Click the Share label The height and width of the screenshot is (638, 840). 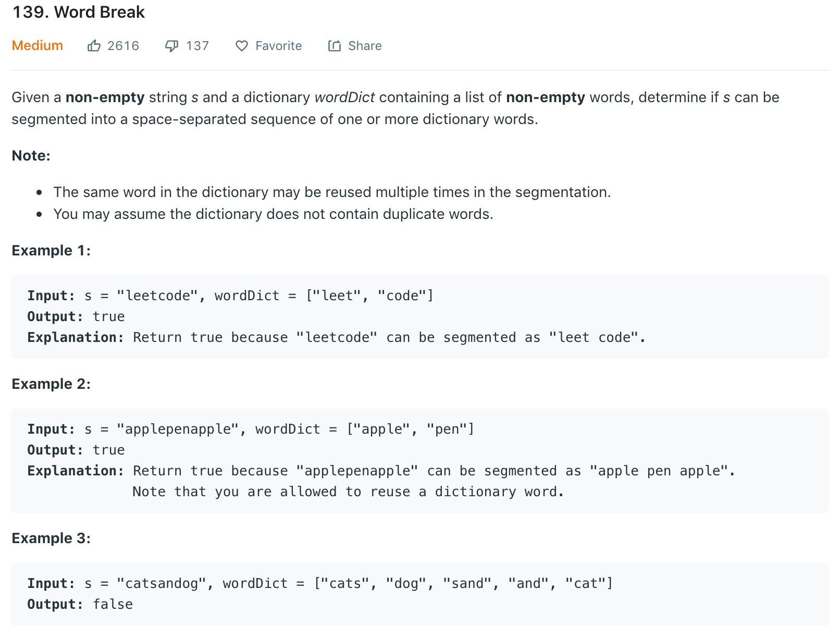point(365,46)
